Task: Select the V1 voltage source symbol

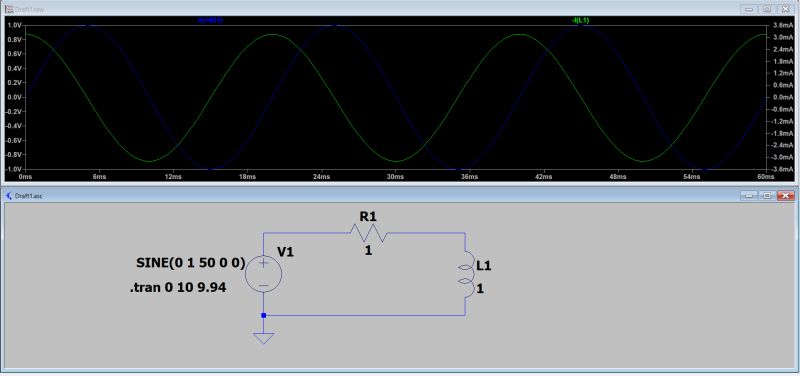Action: 263,274
